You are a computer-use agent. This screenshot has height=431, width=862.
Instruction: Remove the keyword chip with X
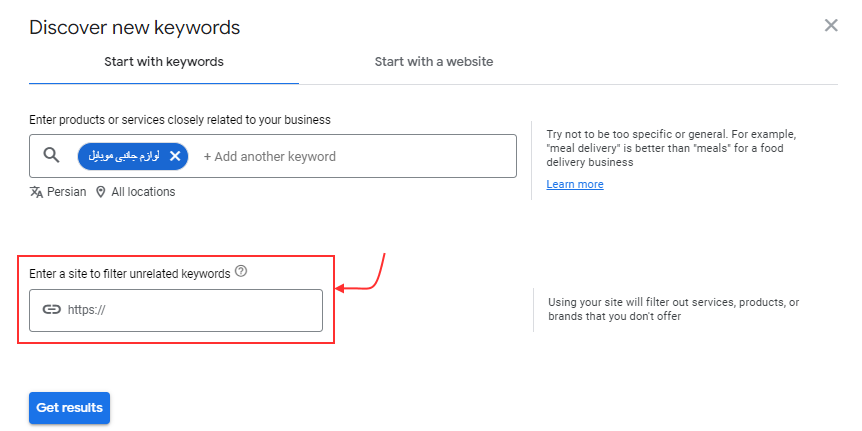[x=175, y=156]
